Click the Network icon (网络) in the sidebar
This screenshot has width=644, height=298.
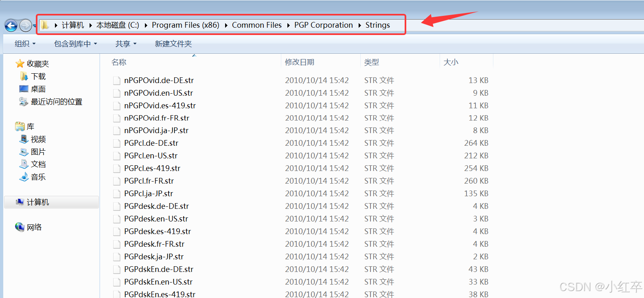[x=20, y=227]
